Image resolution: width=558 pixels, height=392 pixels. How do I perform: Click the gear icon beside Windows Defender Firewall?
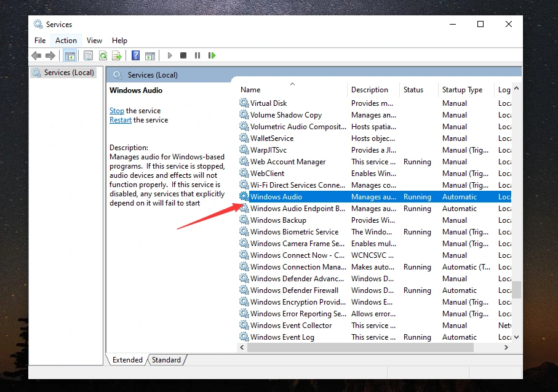(244, 290)
